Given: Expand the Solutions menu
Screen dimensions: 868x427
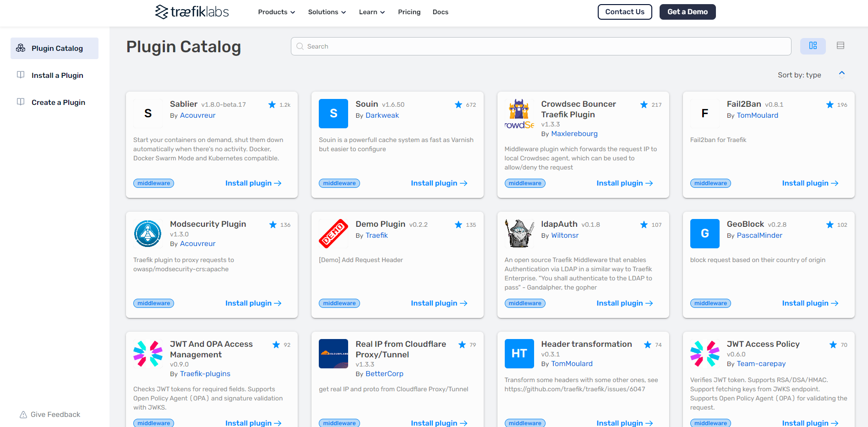Looking at the screenshot, I should 327,12.
